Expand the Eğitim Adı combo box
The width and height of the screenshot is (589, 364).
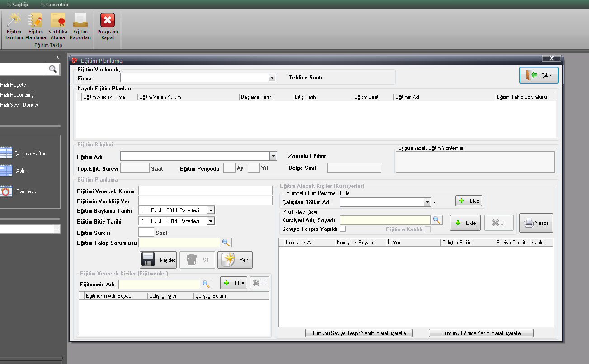click(273, 156)
